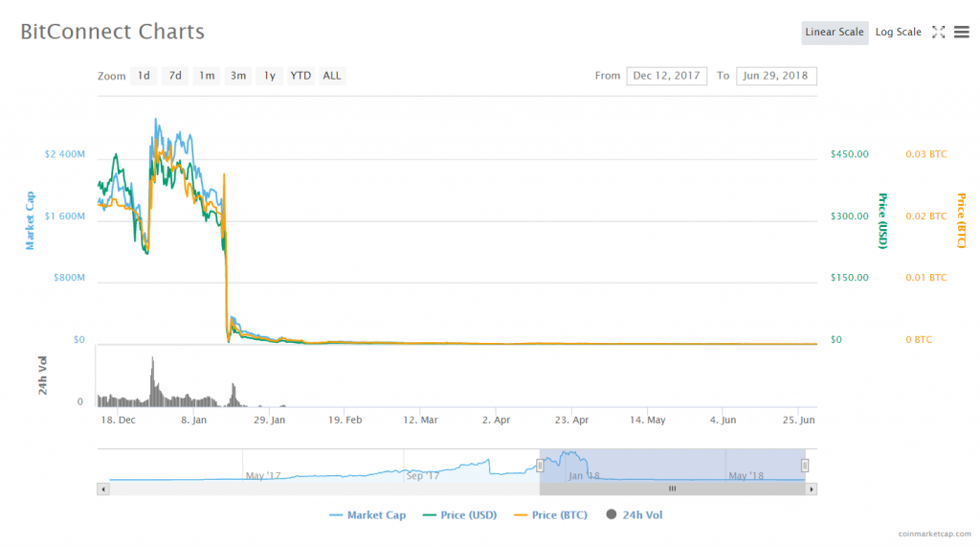Toggle Market Cap series in legend

point(367,515)
